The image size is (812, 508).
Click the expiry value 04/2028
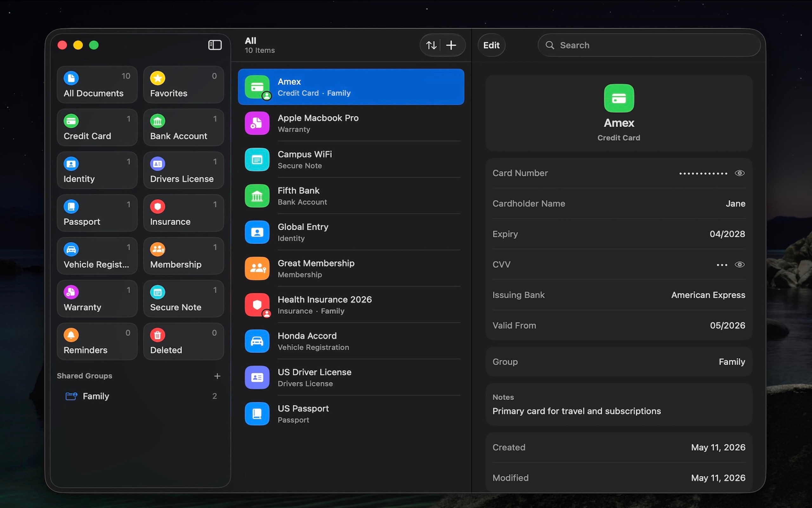(727, 234)
